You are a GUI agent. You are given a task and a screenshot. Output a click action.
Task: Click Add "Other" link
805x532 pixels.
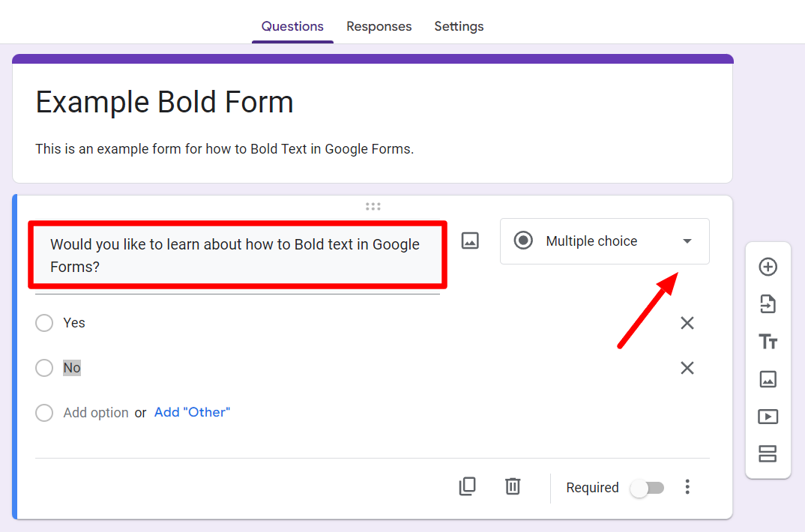click(x=192, y=412)
